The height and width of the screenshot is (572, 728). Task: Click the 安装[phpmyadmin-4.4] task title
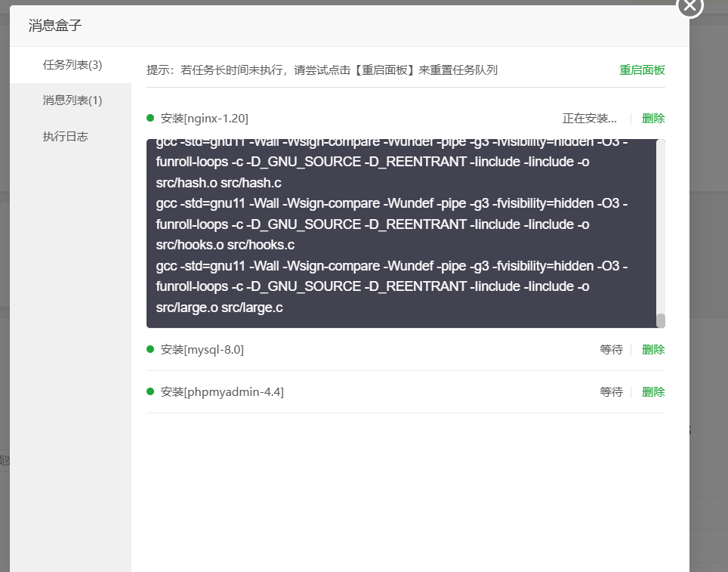coord(222,391)
